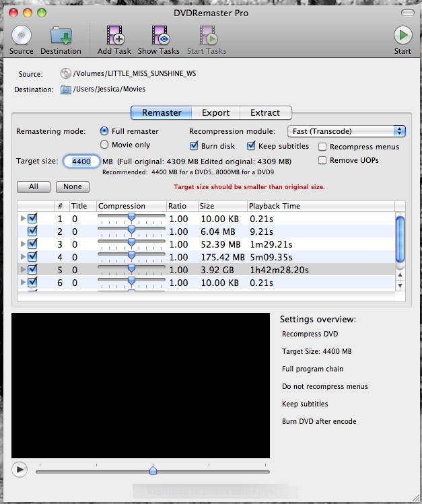The height and width of the screenshot is (504, 422).
Task: Play the video preview
Action: tap(20, 470)
